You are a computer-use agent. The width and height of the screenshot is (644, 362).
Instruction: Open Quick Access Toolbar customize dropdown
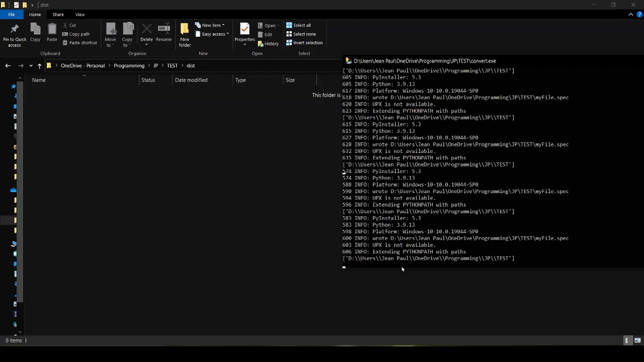(x=32, y=5)
